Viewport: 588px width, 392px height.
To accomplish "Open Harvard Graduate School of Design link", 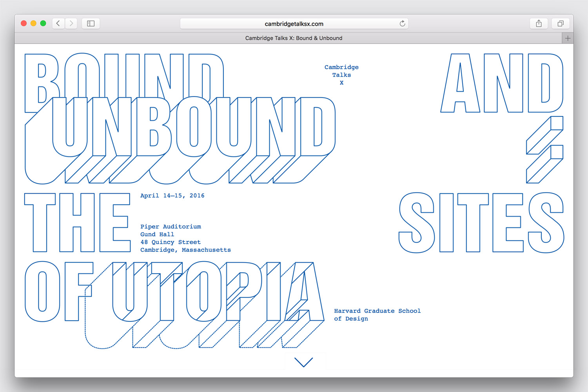I will point(377,315).
